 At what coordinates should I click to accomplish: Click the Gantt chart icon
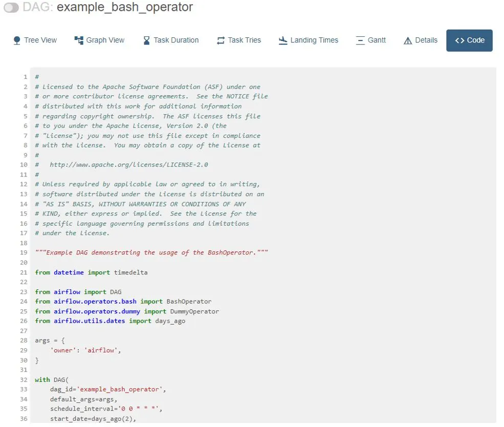360,40
